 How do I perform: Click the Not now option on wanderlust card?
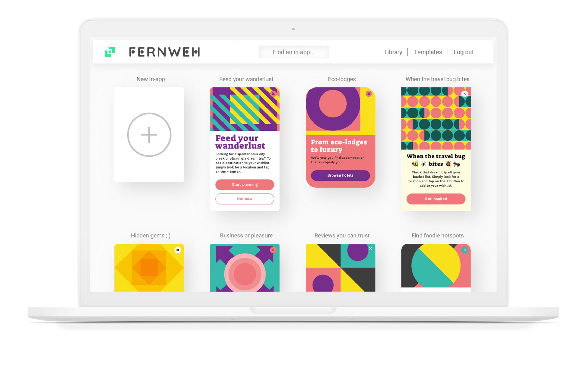click(x=244, y=199)
